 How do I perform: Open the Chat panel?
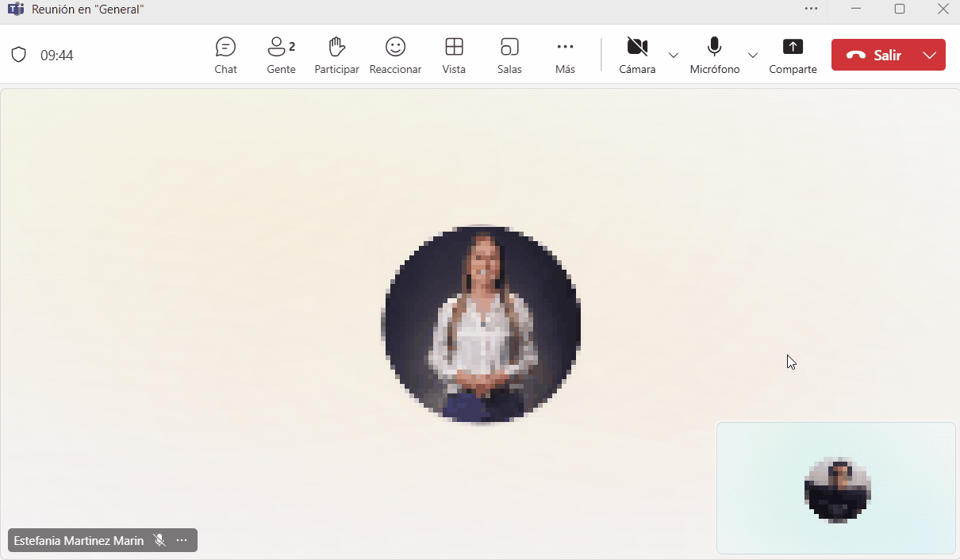(225, 55)
